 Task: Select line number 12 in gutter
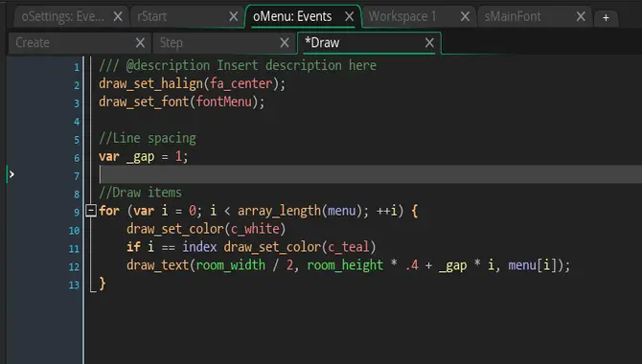(74, 267)
